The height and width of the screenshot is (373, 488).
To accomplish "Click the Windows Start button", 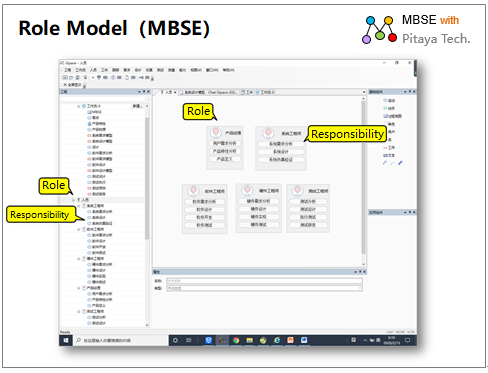I will pyautogui.click(x=66, y=340).
